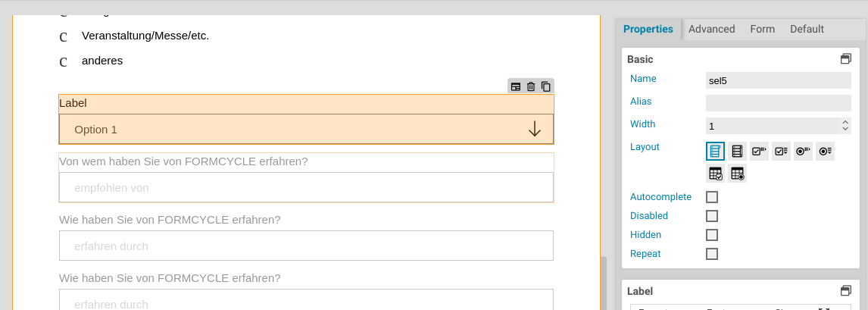Click the element type icon left of trash
This screenshot has width=868, height=310.
[516, 86]
